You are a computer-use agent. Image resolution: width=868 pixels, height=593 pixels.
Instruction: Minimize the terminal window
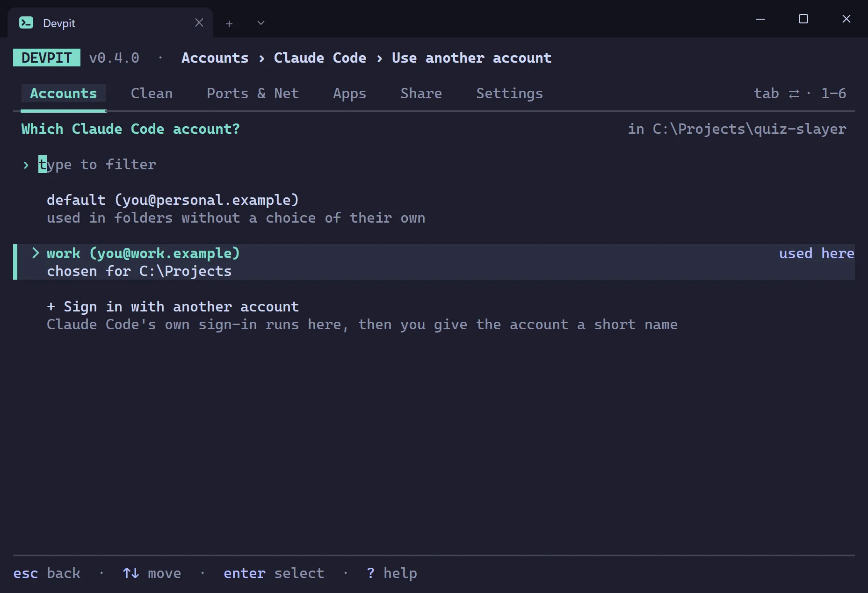coord(760,19)
